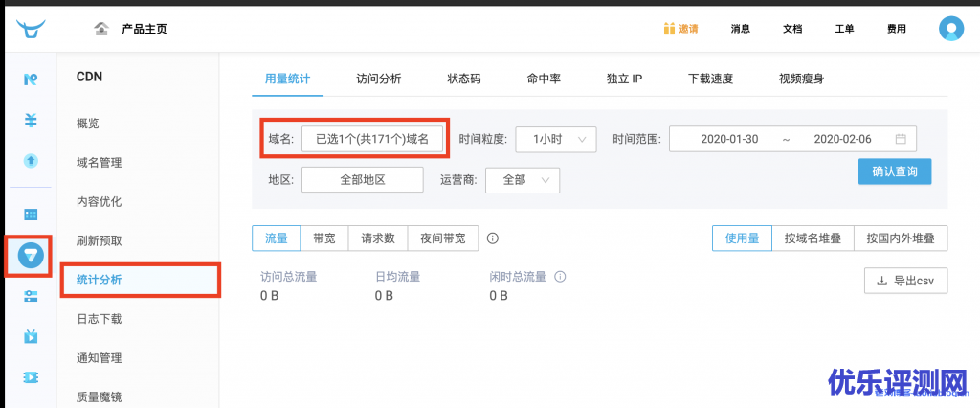Viewport: 980px width, 408px height.
Task: Switch to the 独立 IP tab
Action: coord(624,79)
